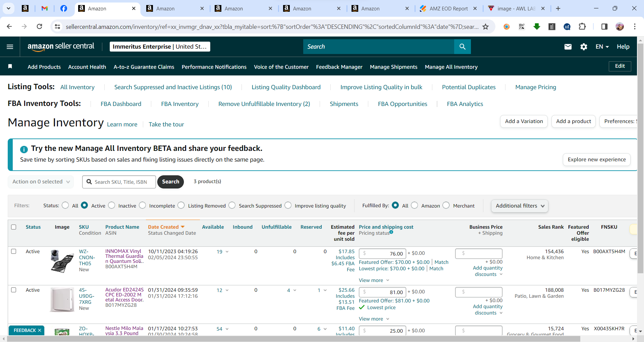Image resolution: width=644 pixels, height=342 pixels.
Task: Click the Add a product button
Action: click(x=574, y=121)
